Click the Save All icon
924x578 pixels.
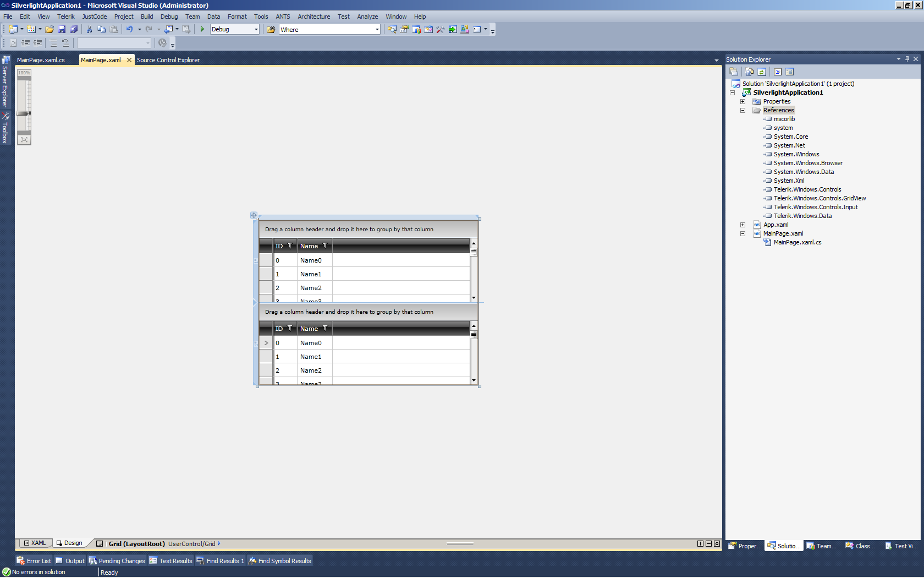[x=74, y=29]
